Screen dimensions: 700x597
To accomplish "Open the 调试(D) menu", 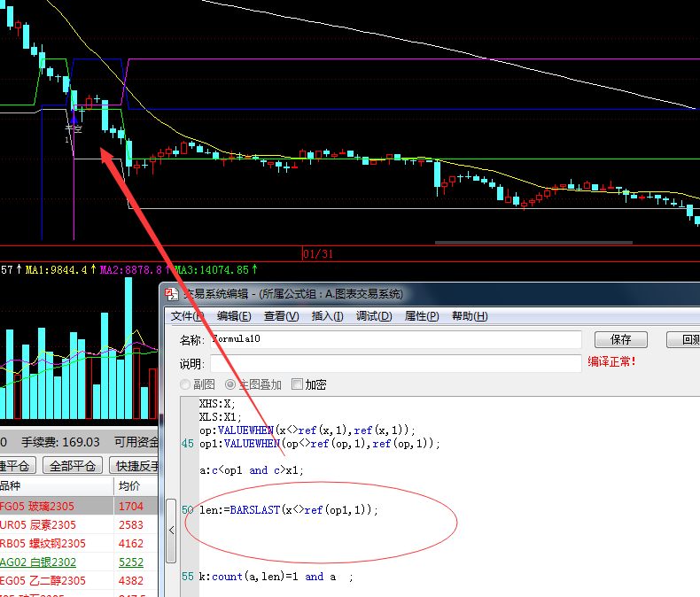I will (x=374, y=316).
